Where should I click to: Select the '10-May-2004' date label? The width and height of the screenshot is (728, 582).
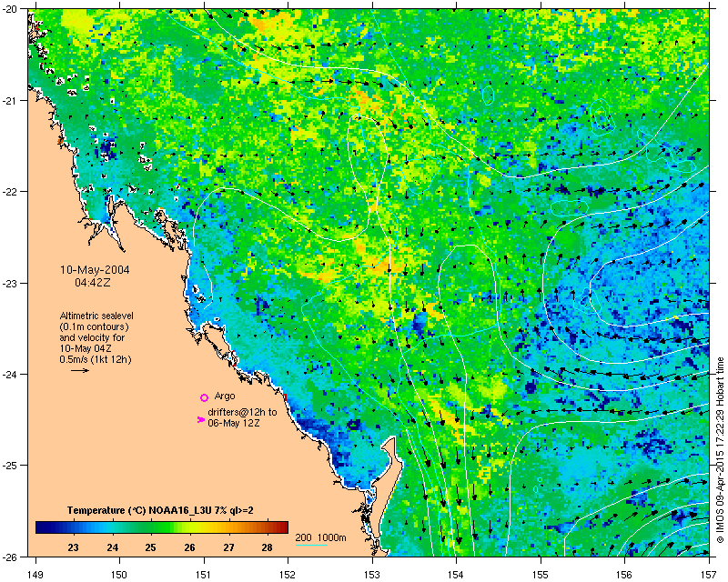coord(95,270)
